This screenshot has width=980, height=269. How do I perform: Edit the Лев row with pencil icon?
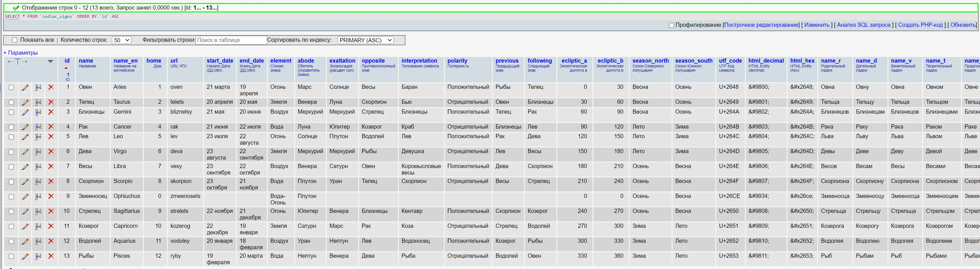click(x=25, y=137)
